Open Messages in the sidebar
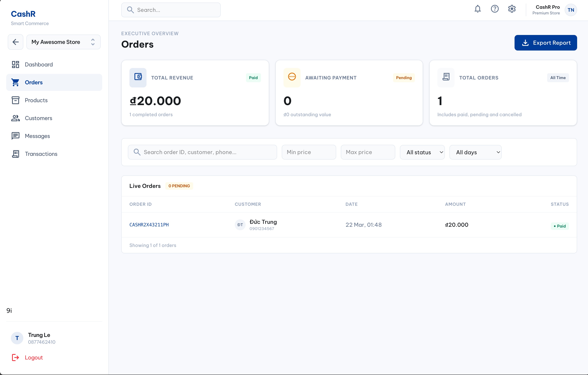588x375 pixels. (x=37, y=136)
